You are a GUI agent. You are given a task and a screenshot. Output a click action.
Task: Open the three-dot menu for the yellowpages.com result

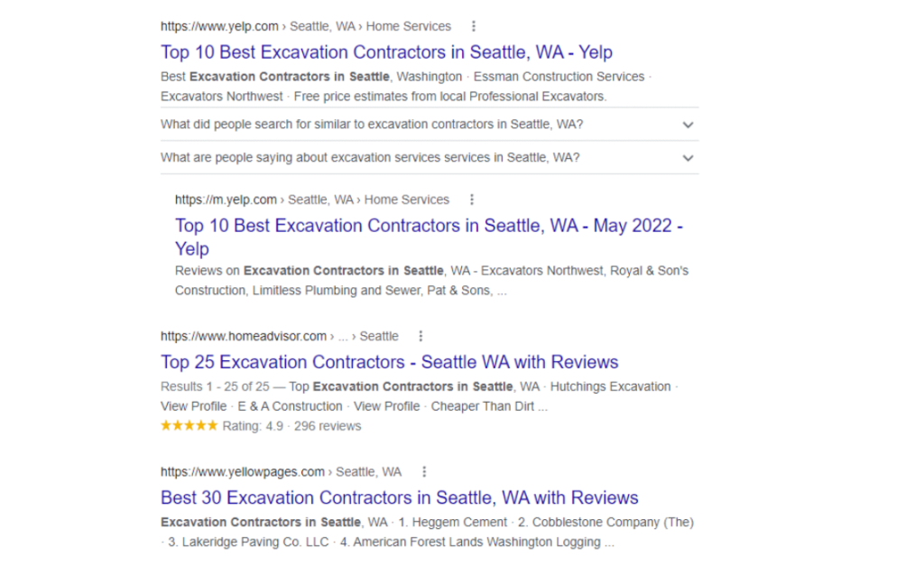[x=424, y=471]
